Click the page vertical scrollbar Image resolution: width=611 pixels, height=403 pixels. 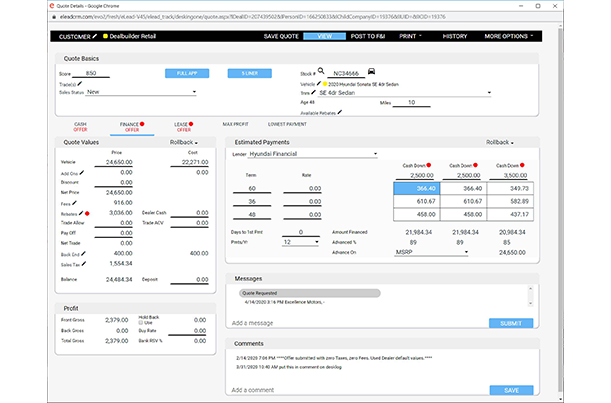click(560, 210)
